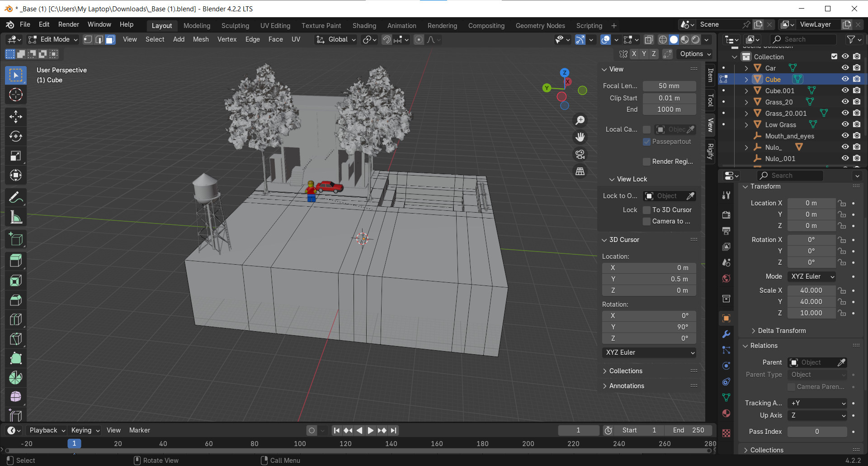
Task: Select the Cursor tool in the toolbar
Action: [16, 95]
